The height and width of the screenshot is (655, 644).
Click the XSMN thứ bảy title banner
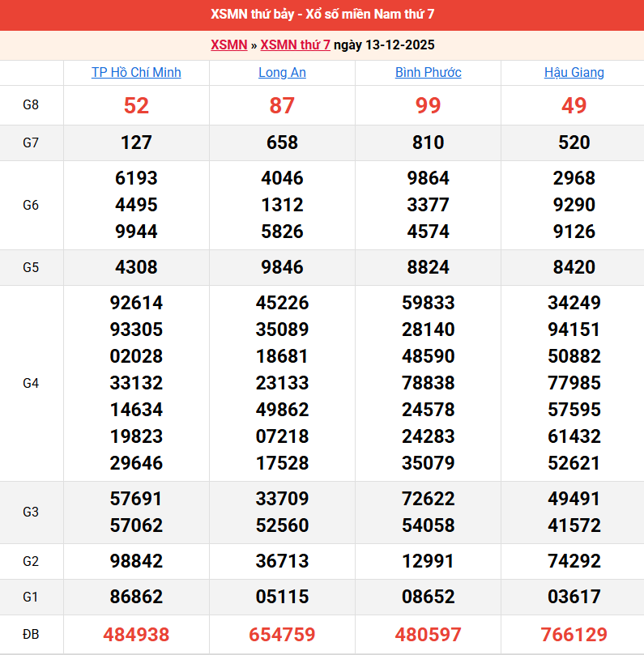[x=322, y=15]
